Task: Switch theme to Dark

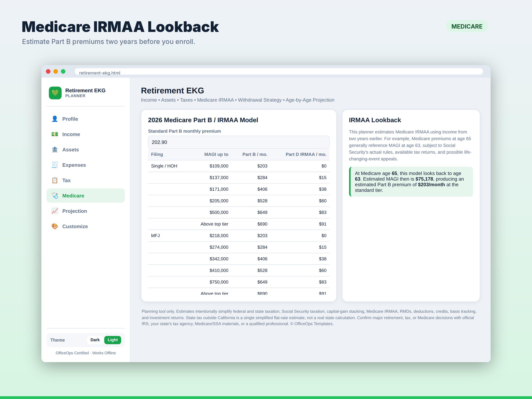Action: coord(95,340)
